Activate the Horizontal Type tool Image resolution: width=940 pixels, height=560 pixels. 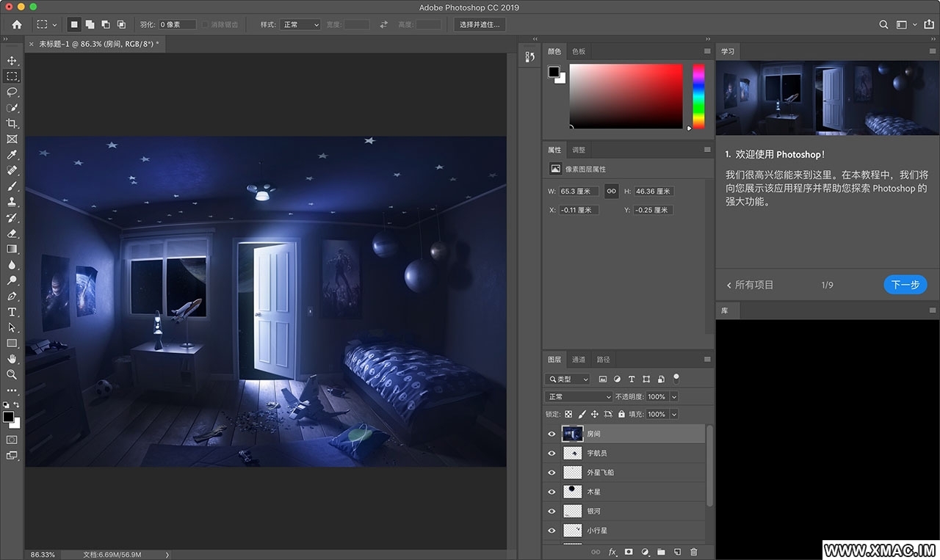pos(12,312)
